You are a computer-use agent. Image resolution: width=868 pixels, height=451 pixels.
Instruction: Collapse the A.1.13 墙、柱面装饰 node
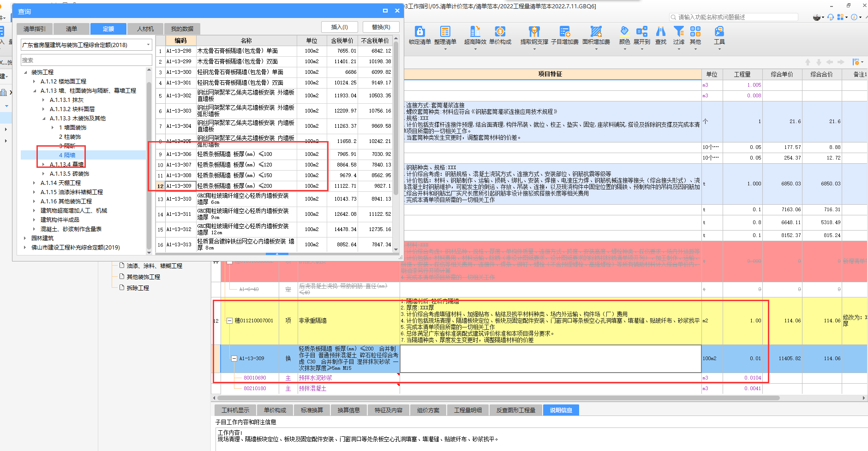(x=35, y=91)
